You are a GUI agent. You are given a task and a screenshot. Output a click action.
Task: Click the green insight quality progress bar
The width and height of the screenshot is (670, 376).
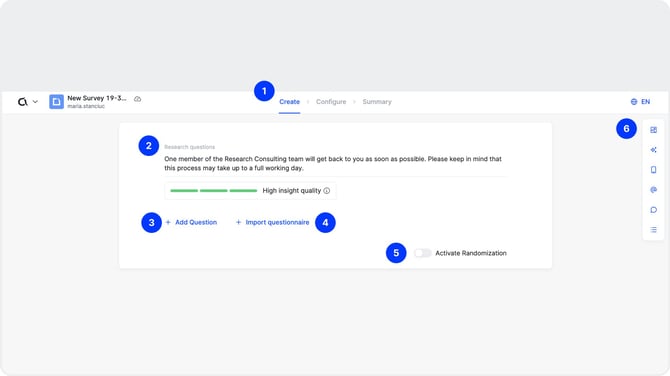(214, 191)
